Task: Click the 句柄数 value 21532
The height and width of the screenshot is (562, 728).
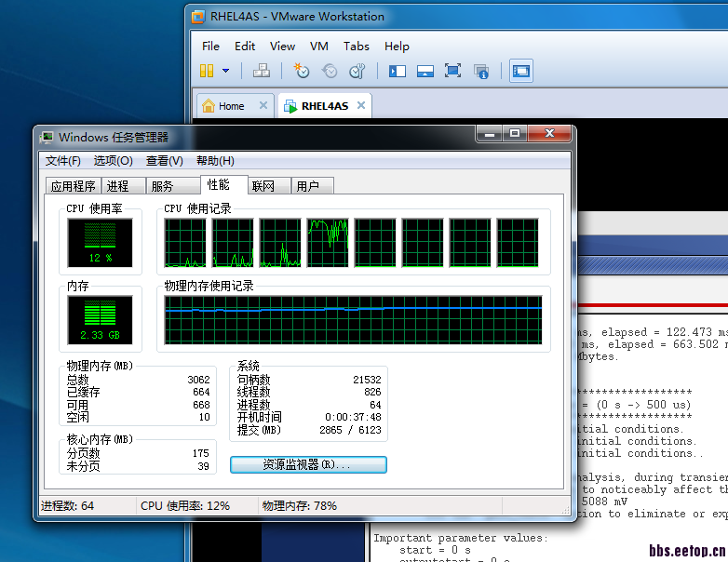Action: pyautogui.click(x=367, y=380)
